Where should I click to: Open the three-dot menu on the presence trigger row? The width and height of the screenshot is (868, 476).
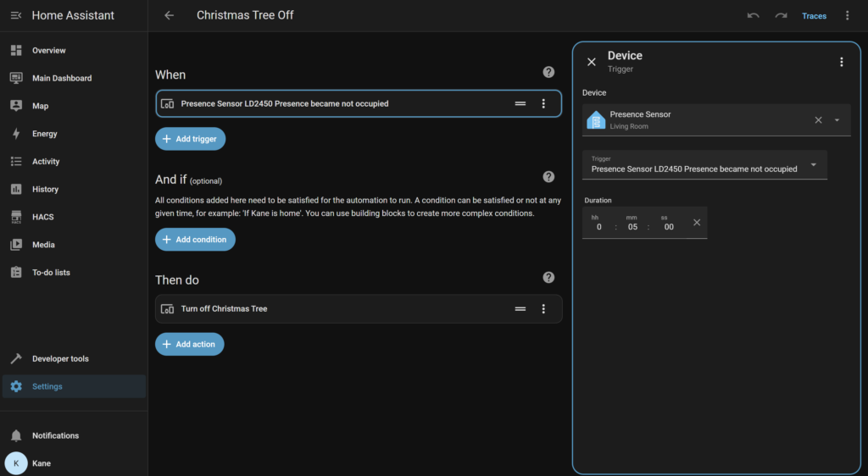[543, 103]
